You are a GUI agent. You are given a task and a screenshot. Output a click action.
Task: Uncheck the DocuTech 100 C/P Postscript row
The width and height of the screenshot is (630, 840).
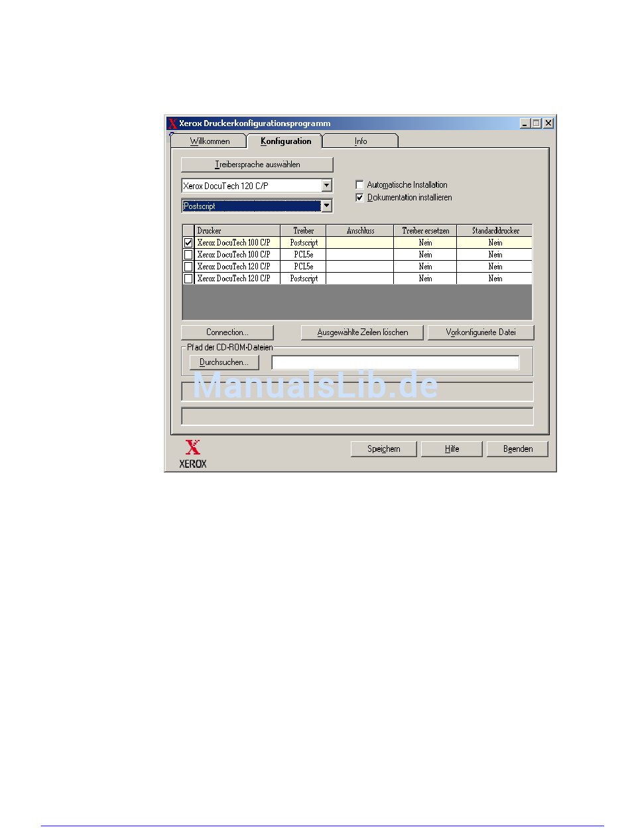click(x=188, y=243)
